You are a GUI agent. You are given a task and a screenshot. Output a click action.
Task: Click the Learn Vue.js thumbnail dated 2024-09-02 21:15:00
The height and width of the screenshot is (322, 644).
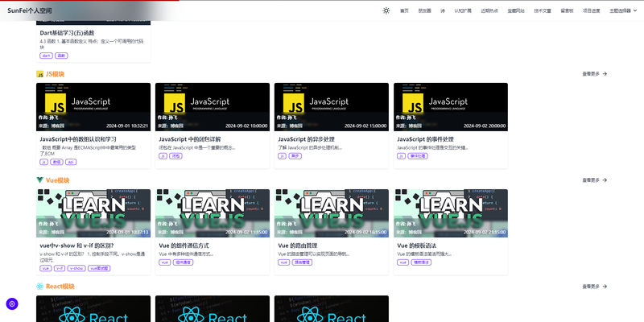[451, 213]
